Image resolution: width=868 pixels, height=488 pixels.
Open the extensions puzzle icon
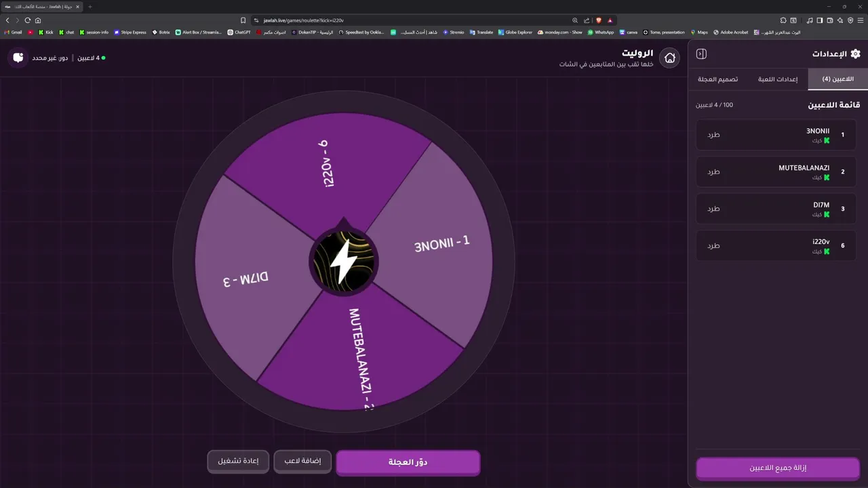(x=783, y=20)
